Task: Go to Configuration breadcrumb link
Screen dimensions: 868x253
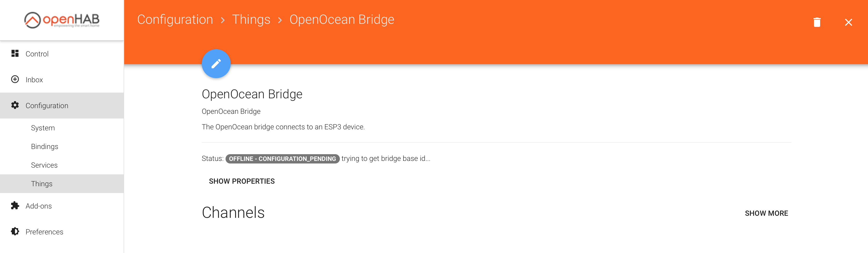Action: (x=175, y=20)
